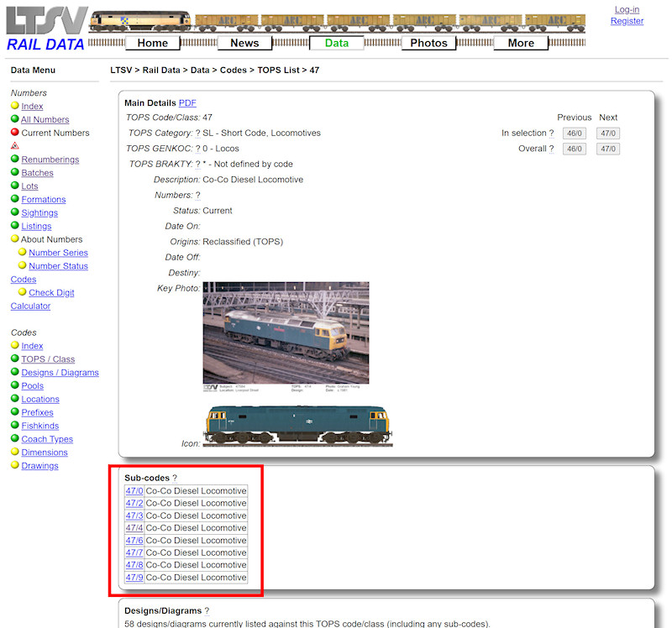
Task: Click the Class 47 locomotive icon image
Action: [297, 425]
